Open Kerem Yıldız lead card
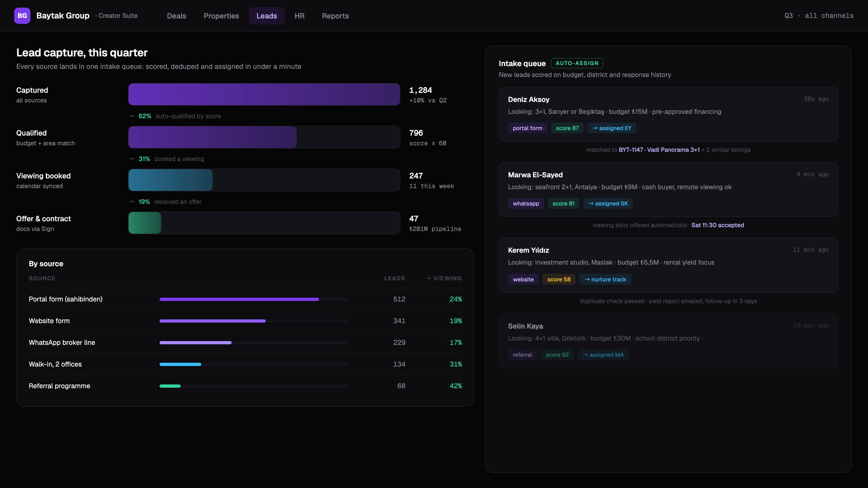Screen dimensions: 868x488 click(x=668, y=265)
